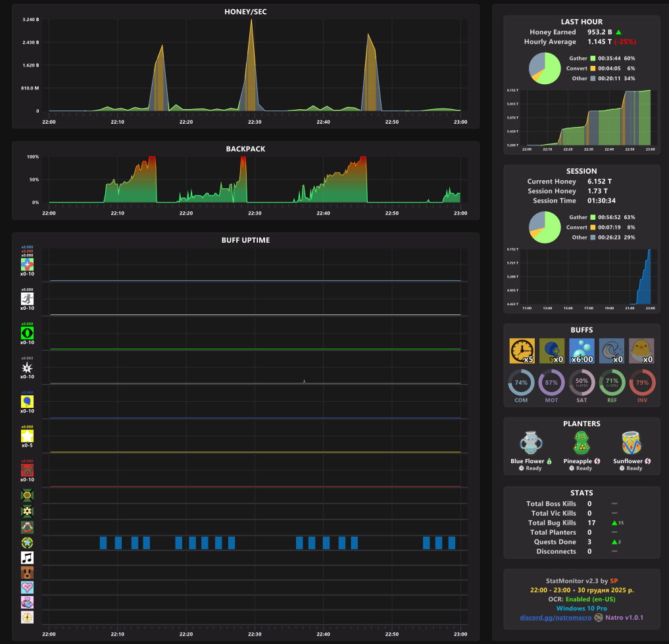Click the clock buff icon showing x5
This screenshot has width=669, height=644.
(522, 351)
